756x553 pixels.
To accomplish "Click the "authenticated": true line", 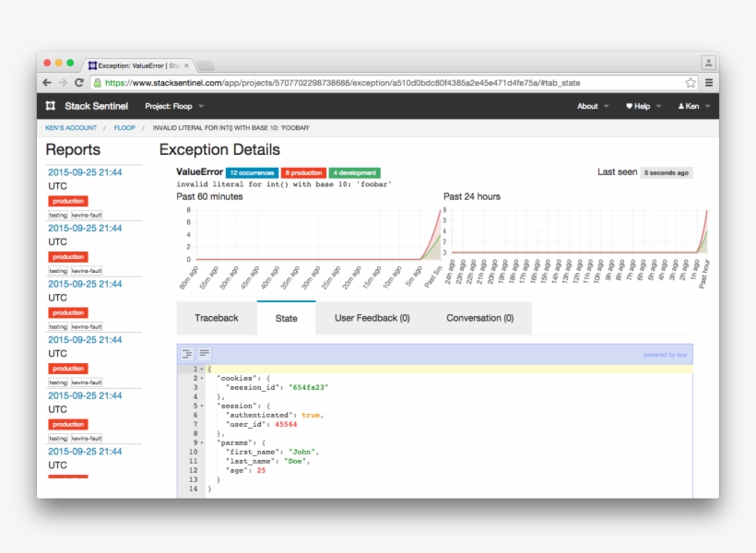I will pos(275,415).
